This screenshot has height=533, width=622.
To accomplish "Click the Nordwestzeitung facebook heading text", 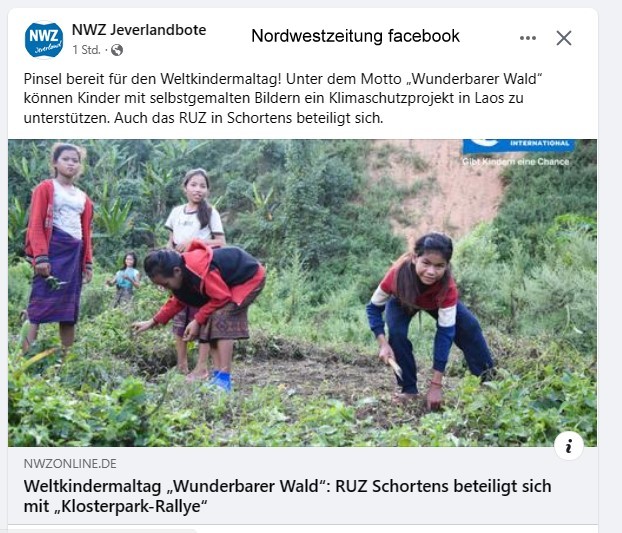I will 355,36.
